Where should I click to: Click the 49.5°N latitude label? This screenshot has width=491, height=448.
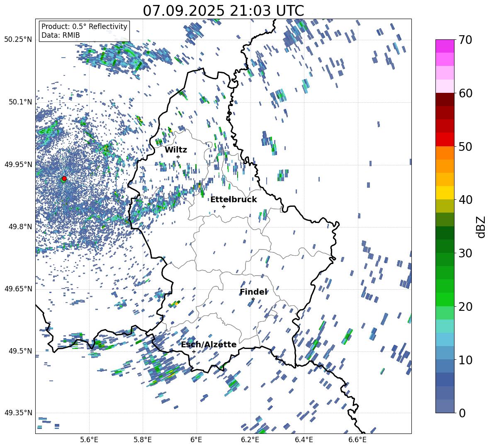pyautogui.click(x=20, y=351)
